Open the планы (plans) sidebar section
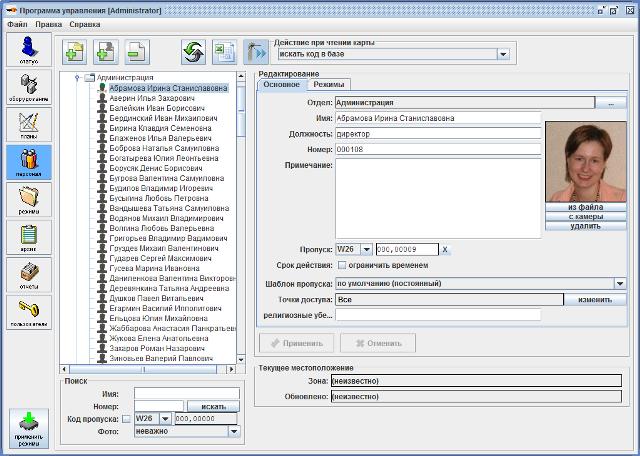Screen dimensions: 640x456 29,124
